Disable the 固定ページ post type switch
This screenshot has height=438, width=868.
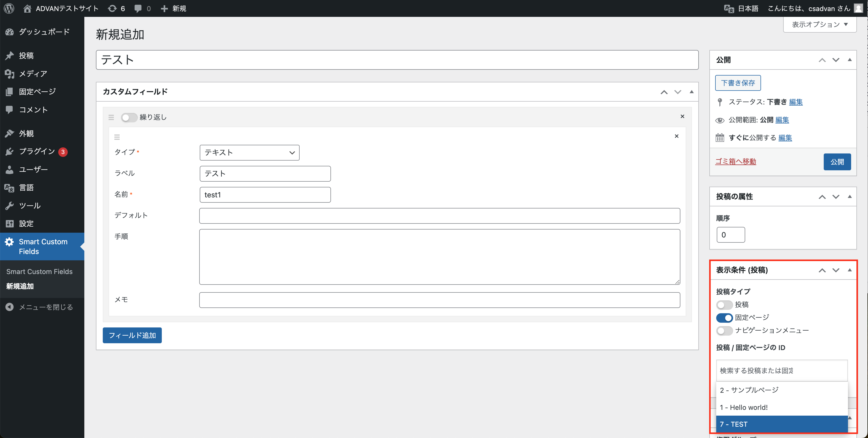tap(724, 318)
